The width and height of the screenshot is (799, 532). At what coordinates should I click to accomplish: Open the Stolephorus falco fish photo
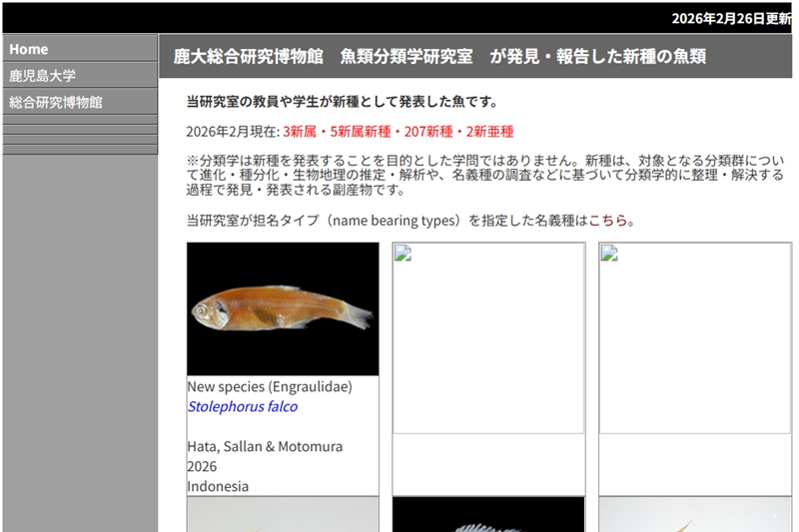pyautogui.click(x=283, y=308)
